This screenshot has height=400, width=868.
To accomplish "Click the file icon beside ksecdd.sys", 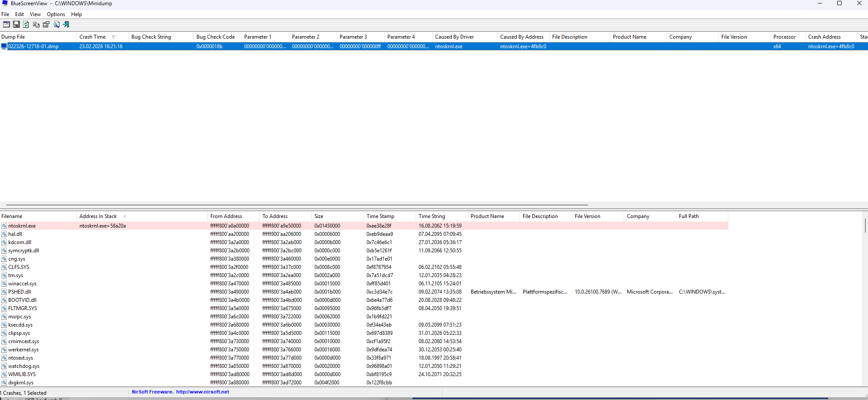I will (4, 325).
